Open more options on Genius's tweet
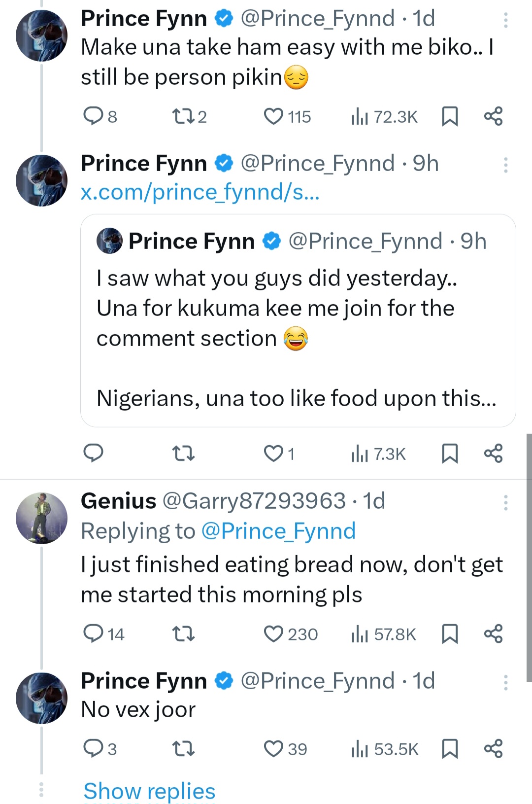532x804 pixels. click(505, 503)
